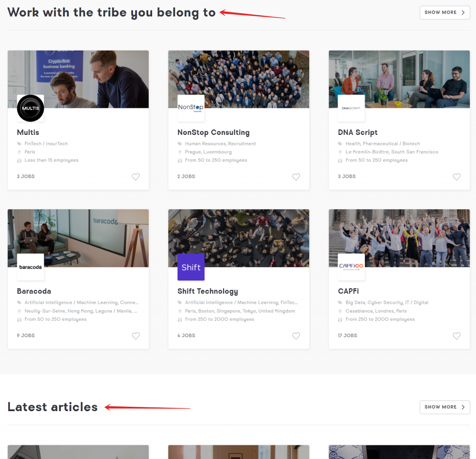
Task: Toggle the heart on Shift Technology card
Action: click(296, 336)
